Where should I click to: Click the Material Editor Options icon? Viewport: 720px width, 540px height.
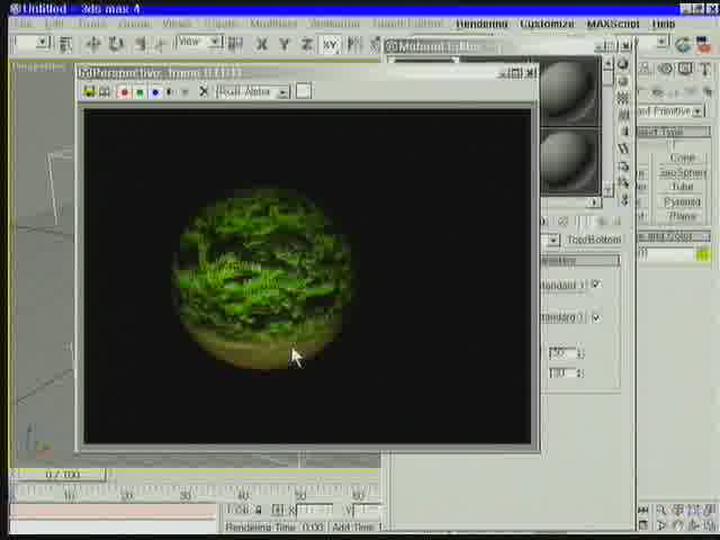623,165
